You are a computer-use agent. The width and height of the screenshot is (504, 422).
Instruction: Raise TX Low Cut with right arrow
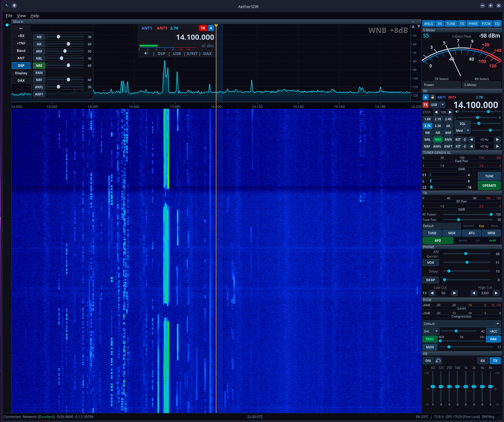[x=454, y=293]
